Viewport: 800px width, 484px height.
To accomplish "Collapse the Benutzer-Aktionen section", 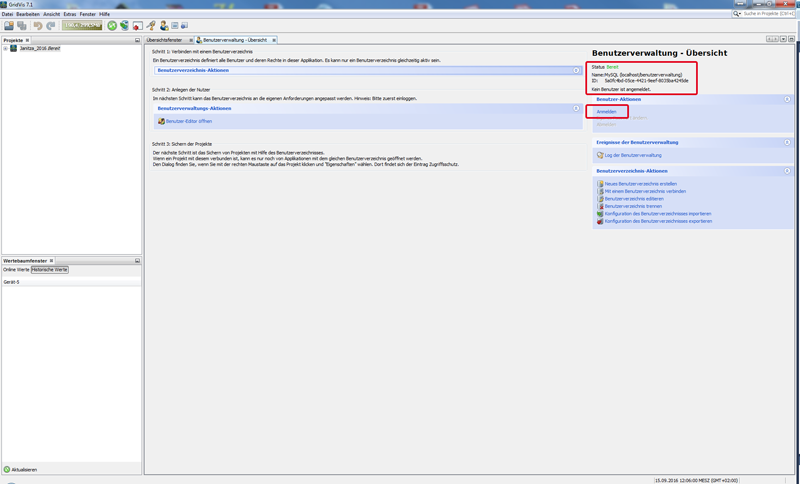I will pos(787,99).
